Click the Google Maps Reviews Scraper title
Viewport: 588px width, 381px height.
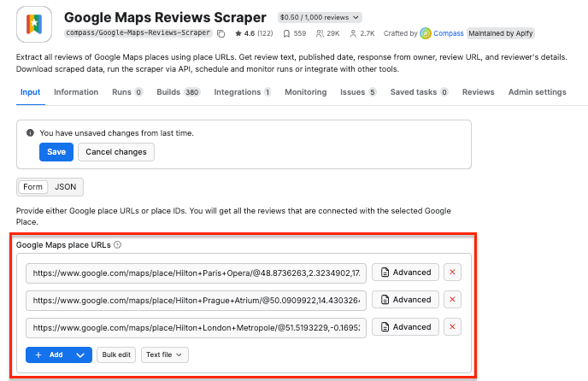pos(166,17)
